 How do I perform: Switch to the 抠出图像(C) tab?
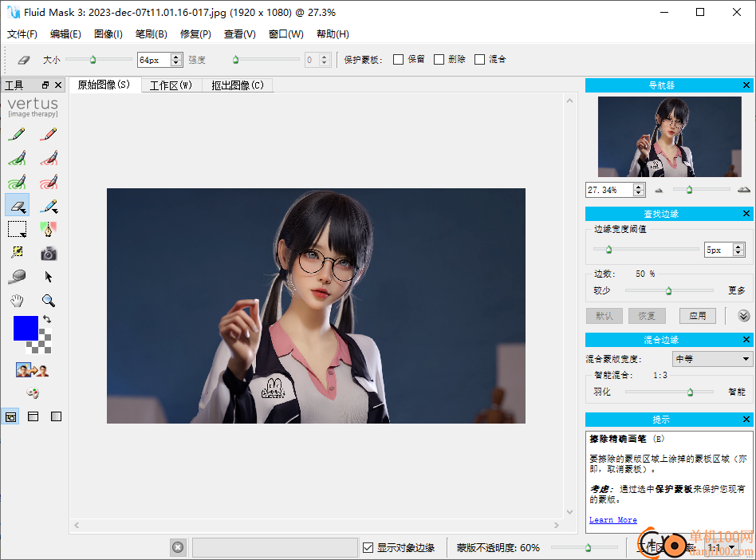coord(237,85)
